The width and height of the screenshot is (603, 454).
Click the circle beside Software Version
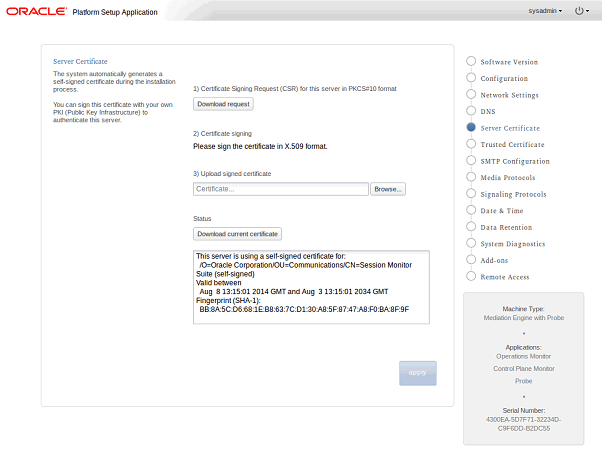[471, 61]
